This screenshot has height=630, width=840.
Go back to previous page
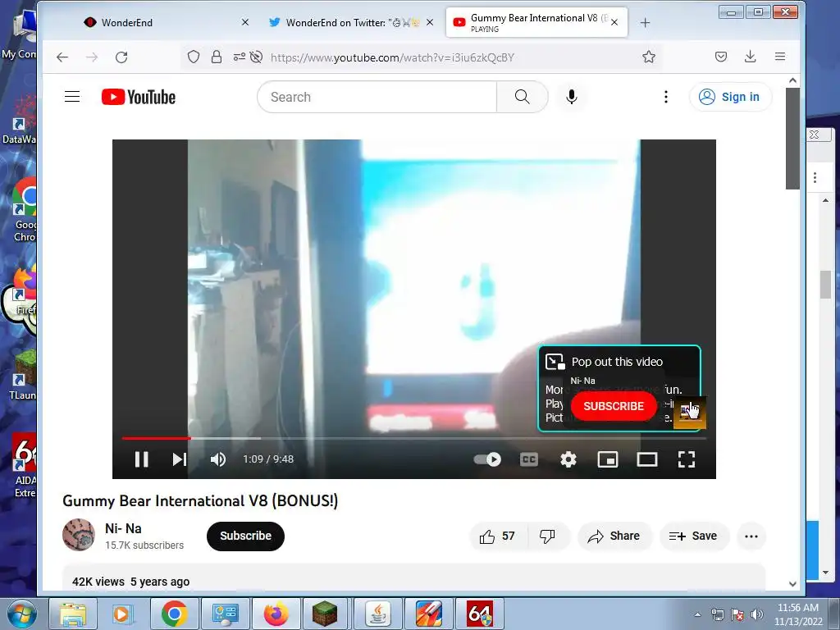[62, 57]
